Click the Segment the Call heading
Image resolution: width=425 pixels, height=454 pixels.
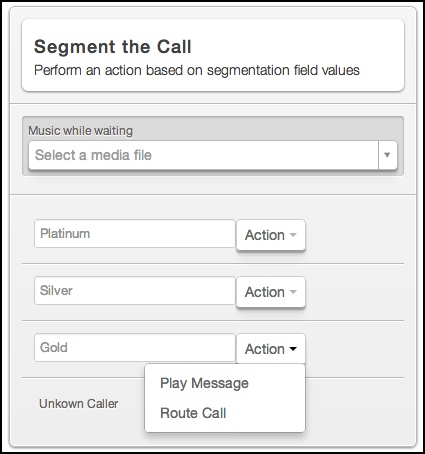pyautogui.click(x=113, y=46)
